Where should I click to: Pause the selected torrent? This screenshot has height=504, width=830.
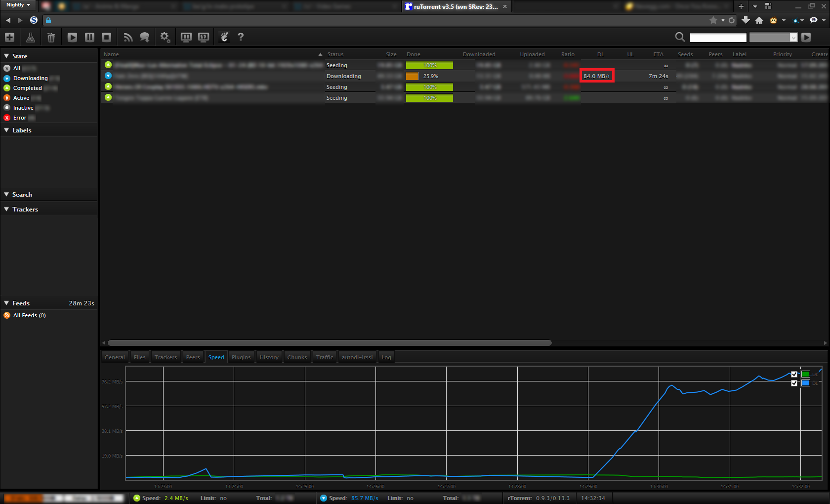tap(89, 37)
